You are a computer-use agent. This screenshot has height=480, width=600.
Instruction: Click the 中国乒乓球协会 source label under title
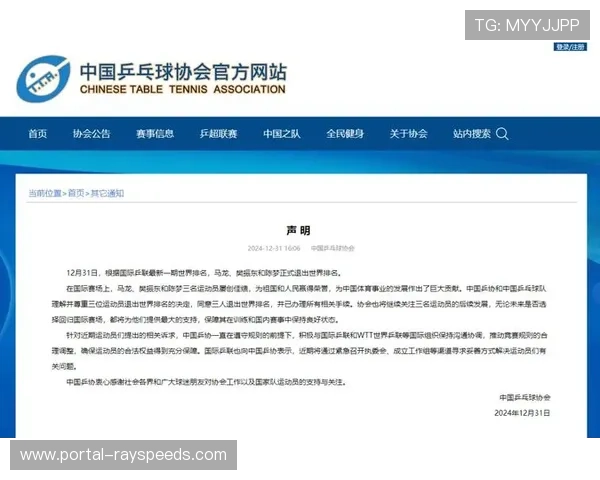(333, 248)
